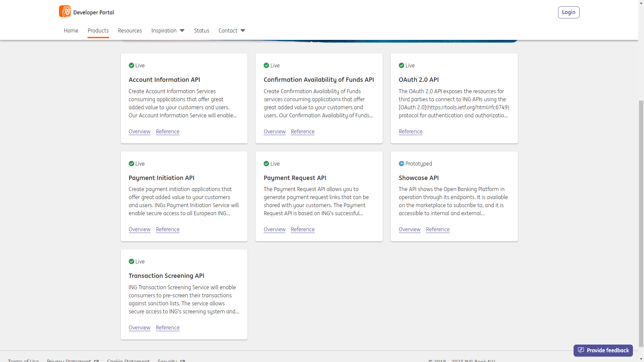
Task: Click the Confirmation Availability of Funds API heading
Action: (319, 79)
